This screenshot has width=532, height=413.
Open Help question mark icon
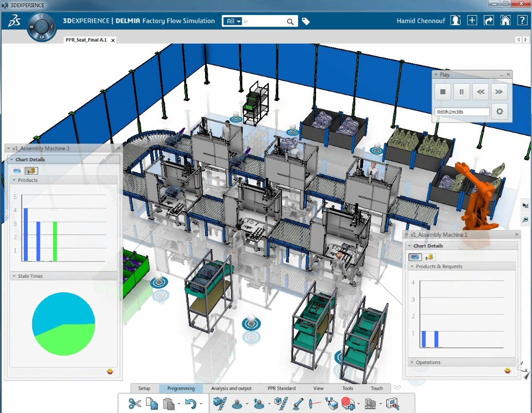522,21
